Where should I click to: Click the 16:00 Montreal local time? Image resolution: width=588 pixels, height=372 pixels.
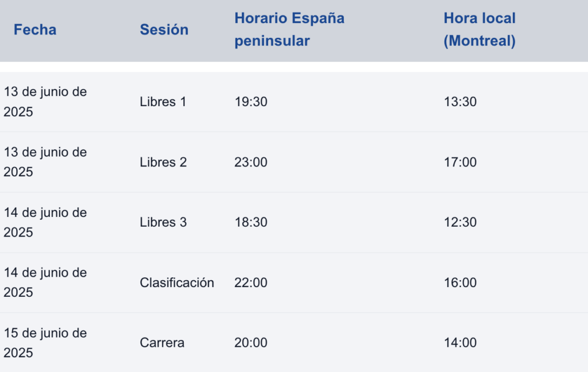click(460, 282)
